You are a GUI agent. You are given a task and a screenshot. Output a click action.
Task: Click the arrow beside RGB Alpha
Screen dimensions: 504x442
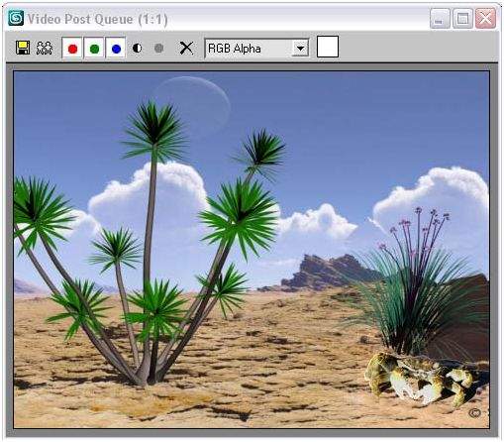[x=300, y=49]
